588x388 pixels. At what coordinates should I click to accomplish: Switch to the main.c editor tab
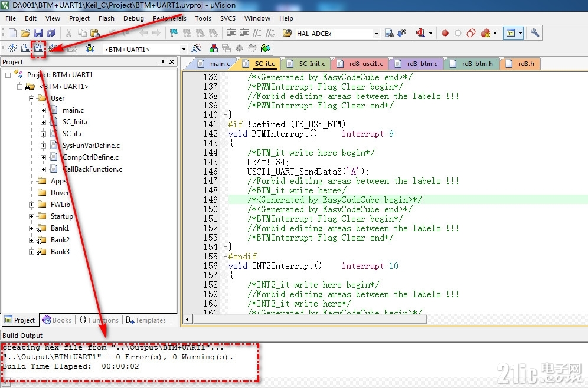point(214,64)
